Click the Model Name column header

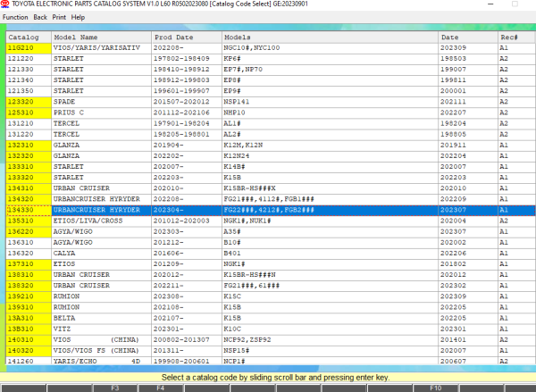click(101, 37)
